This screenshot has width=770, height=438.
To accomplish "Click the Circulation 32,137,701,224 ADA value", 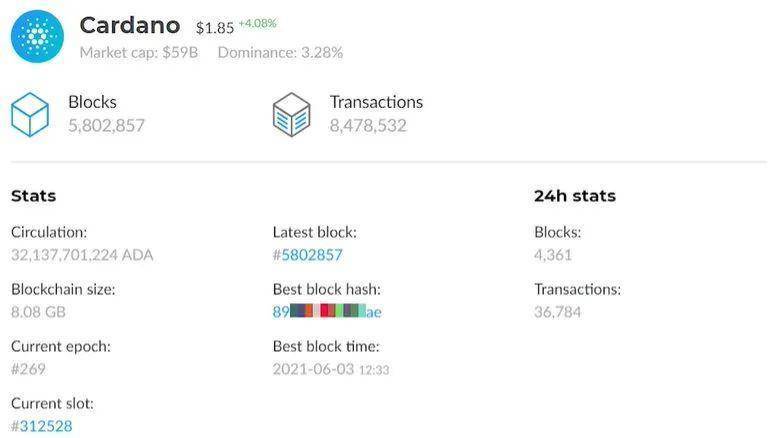I will tap(82, 255).
